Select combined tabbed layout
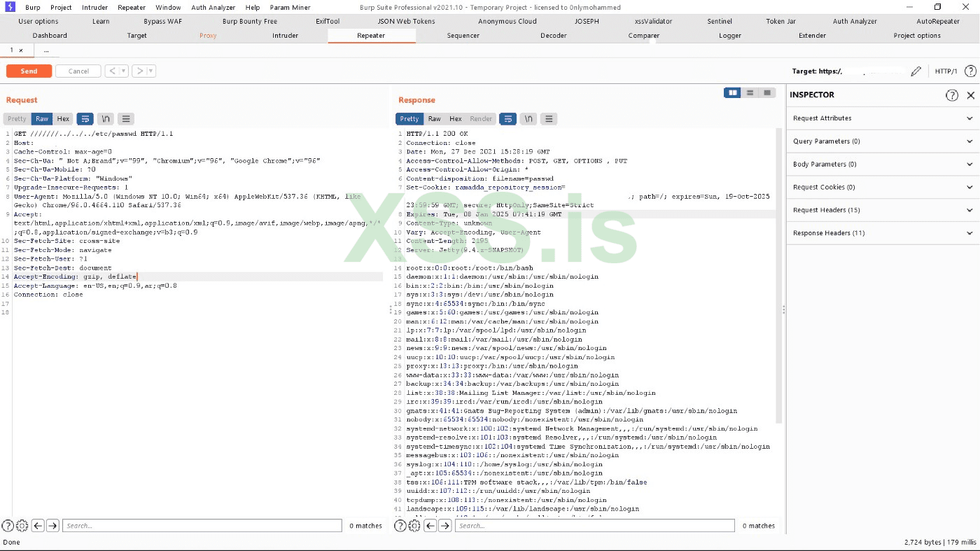The image size is (980, 551). tap(767, 92)
